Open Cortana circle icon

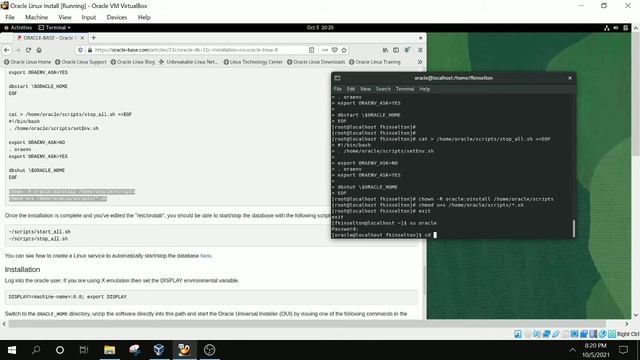[x=60, y=350]
